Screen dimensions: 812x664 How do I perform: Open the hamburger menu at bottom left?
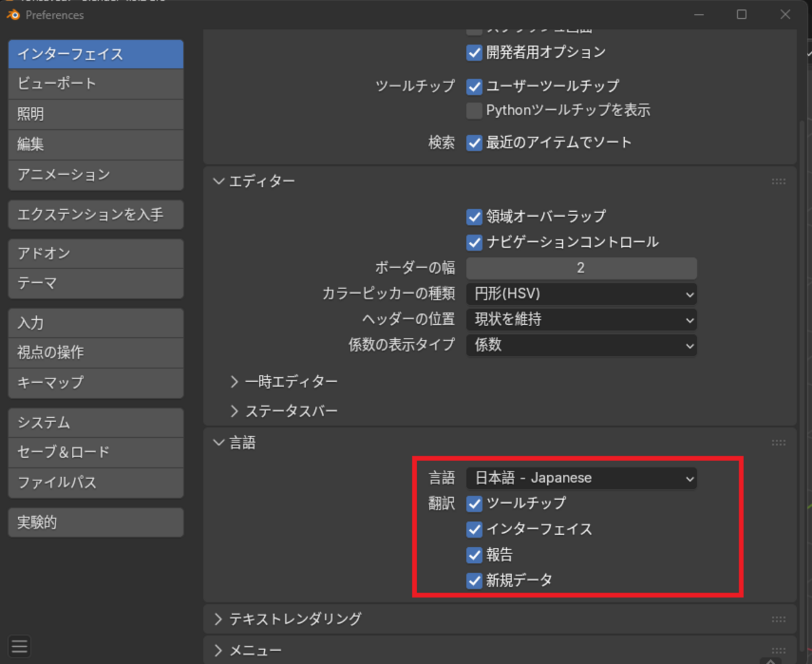pyautogui.click(x=19, y=647)
